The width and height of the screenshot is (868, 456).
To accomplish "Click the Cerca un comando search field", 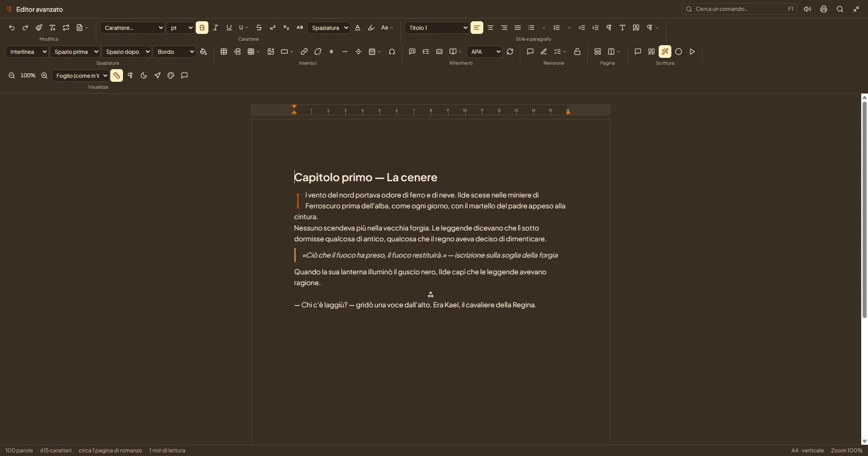I will coord(739,9).
